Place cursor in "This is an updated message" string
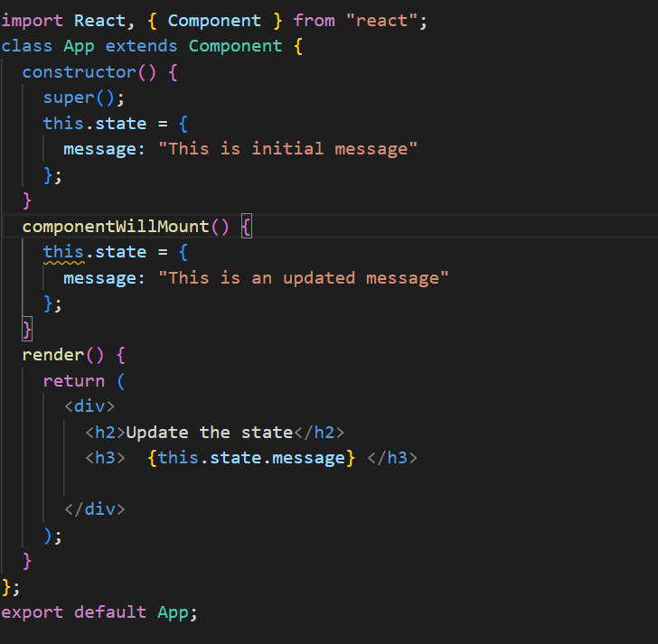 point(304,277)
